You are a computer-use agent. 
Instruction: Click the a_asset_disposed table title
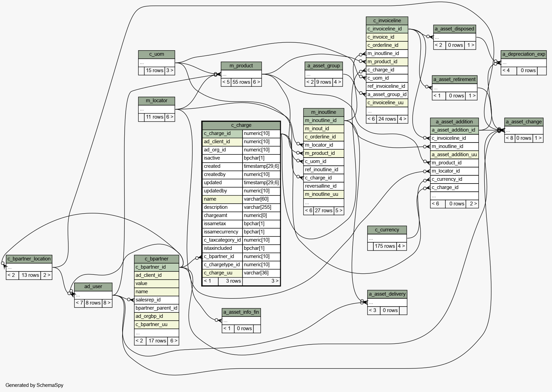[x=455, y=29]
